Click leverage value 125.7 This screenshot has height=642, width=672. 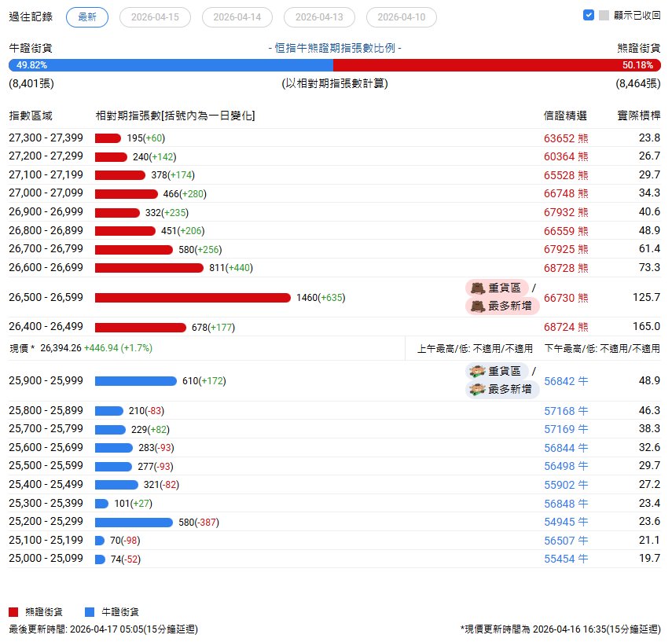click(x=646, y=298)
